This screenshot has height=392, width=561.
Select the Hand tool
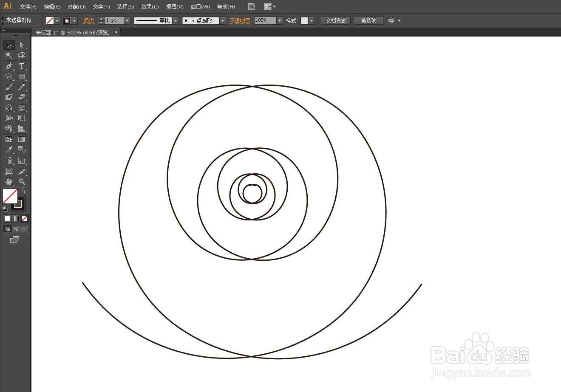9,182
